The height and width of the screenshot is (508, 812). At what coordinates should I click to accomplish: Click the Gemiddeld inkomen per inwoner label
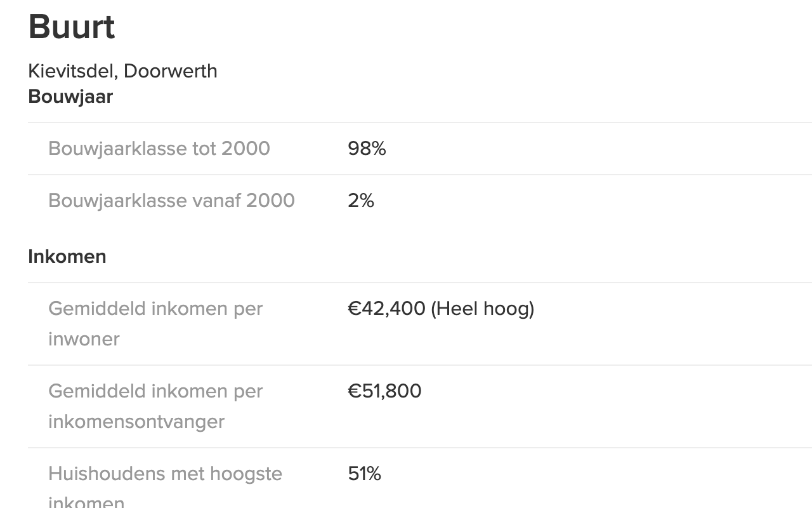pyautogui.click(x=155, y=323)
